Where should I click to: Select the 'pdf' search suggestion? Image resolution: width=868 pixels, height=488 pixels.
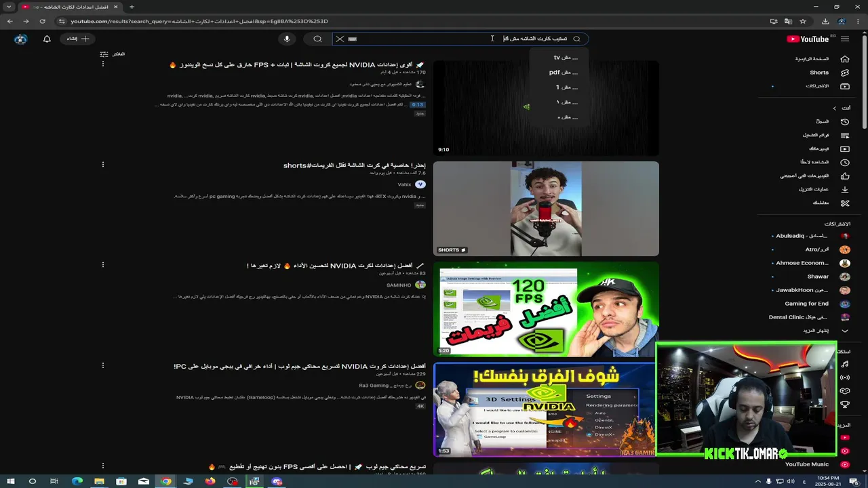tap(559, 72)
